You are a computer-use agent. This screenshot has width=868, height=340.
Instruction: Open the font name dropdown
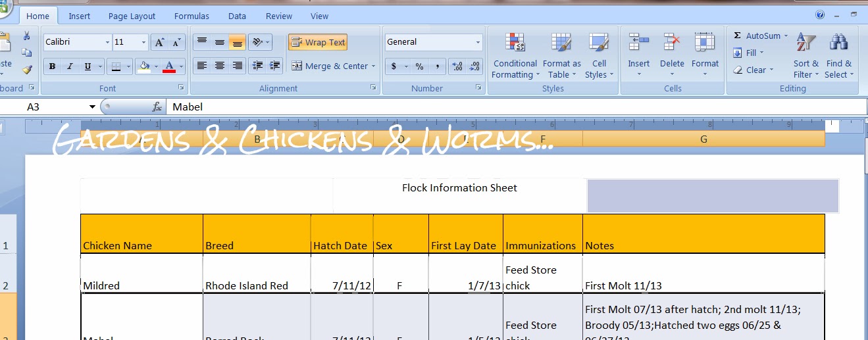pyautogui.click(x=107, y=43)
